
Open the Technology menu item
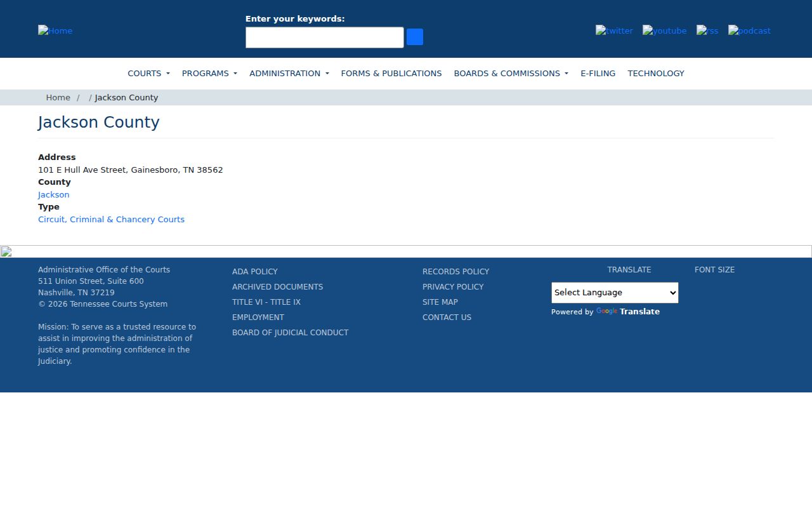pyautogui.click(x=656, y=74)
